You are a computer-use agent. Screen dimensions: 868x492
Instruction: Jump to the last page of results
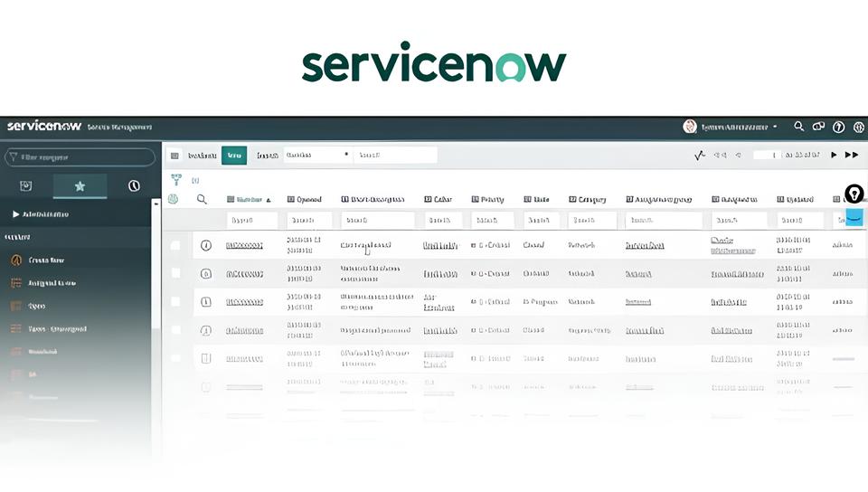(x=852, y=155)
